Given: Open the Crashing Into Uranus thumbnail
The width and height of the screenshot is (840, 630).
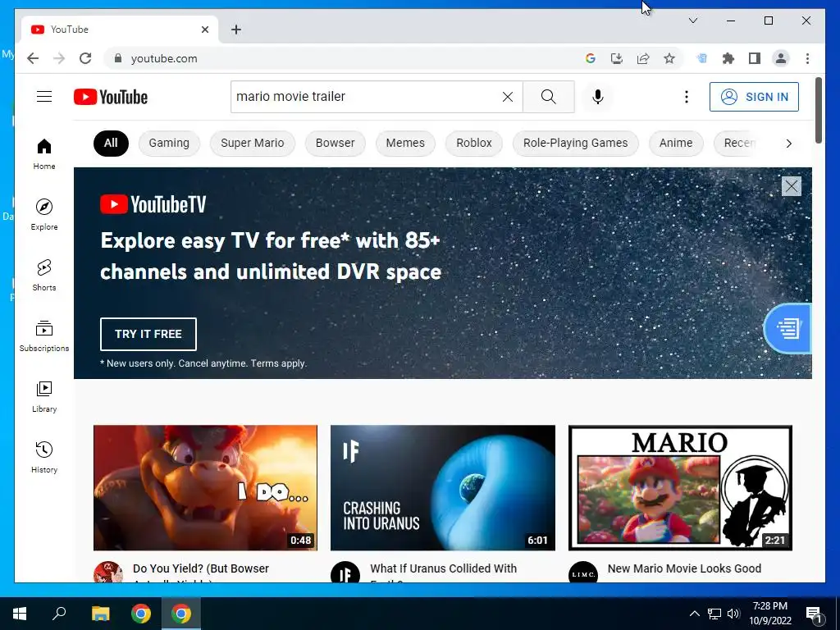Looking at the screenshot, I should (442, 487).
